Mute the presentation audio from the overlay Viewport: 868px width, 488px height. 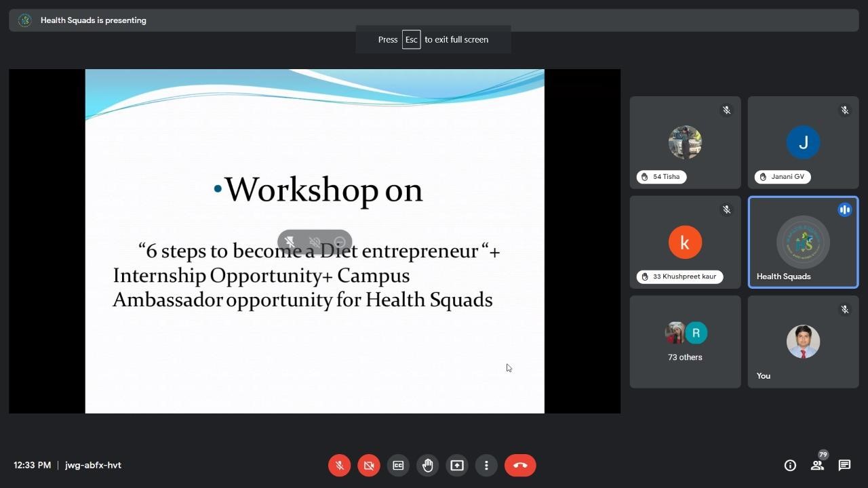click(x=315, y=242)
